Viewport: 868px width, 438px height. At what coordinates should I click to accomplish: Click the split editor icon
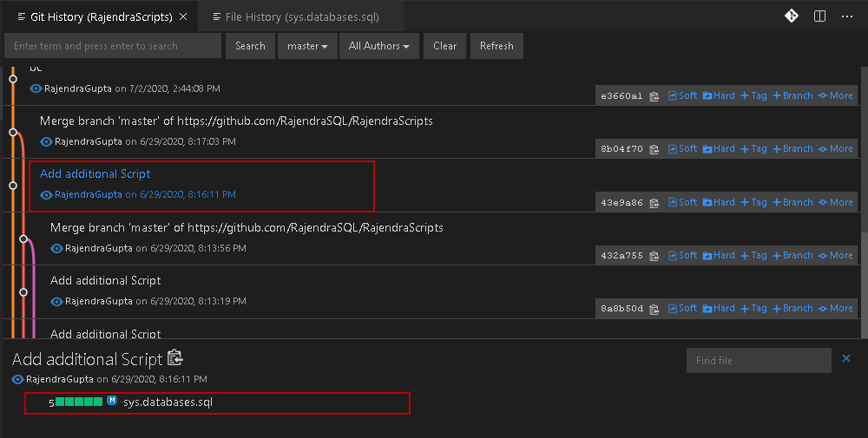pyautogui.click(x=819, y=16)
